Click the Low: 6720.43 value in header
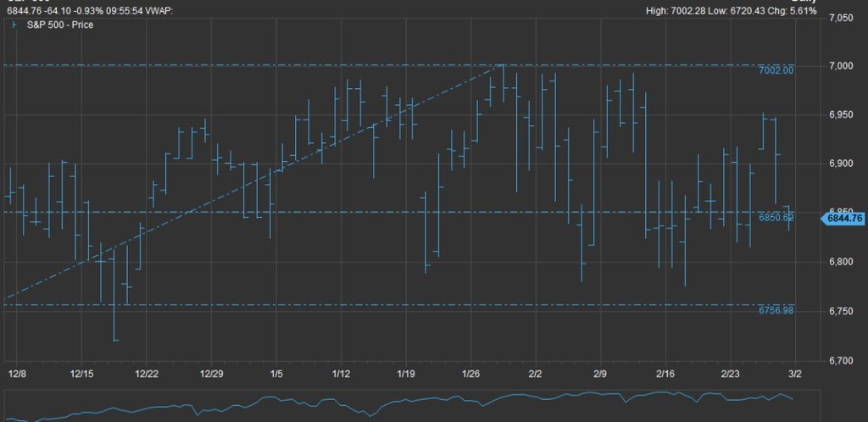This screenshot has height=422, width=868. point(737,10)
